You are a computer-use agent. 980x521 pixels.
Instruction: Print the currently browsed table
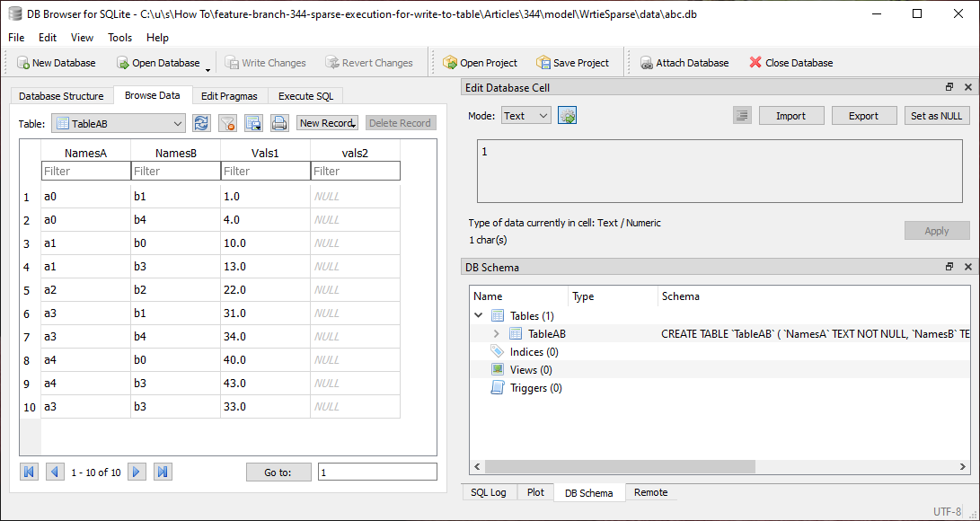[279, 123]
